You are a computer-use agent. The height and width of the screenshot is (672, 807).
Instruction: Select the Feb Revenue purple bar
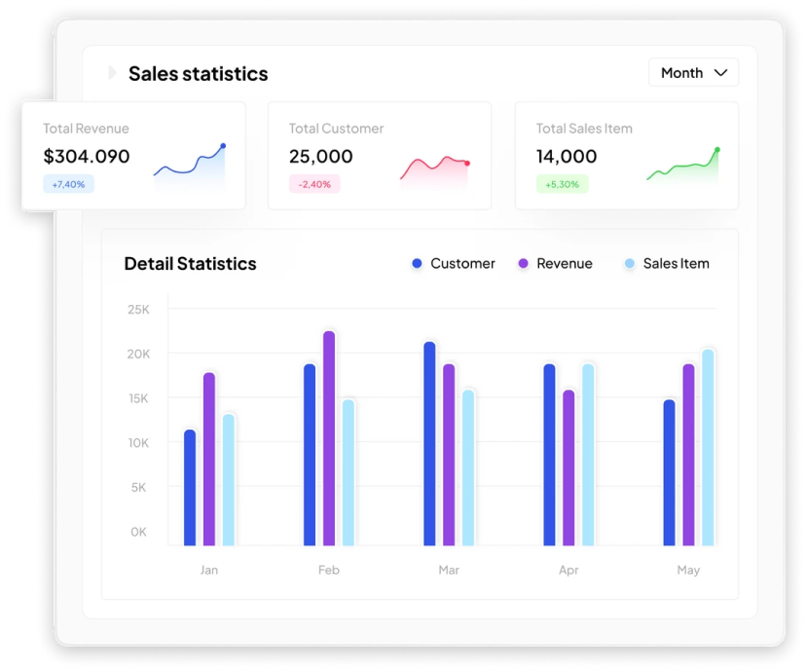pos(329,438)
